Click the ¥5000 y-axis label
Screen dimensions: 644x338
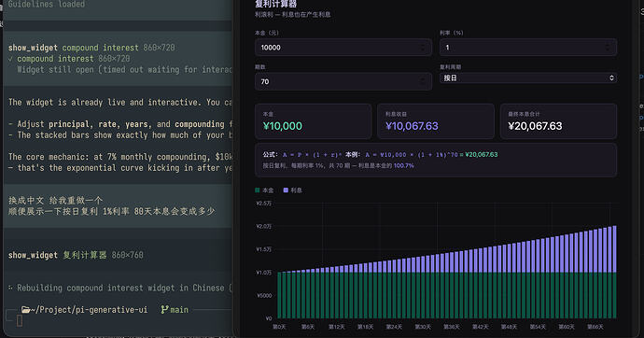click(x=264, y=295)
